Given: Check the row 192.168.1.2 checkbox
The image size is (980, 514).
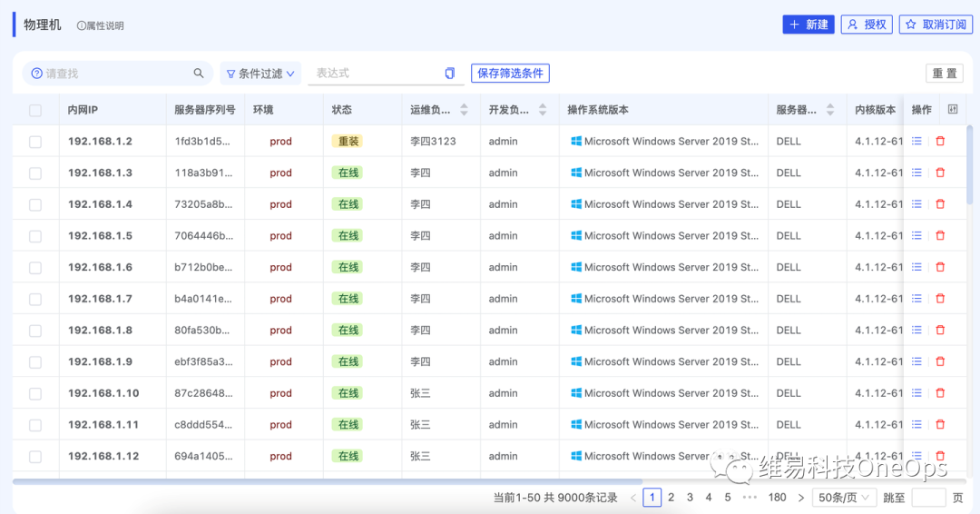Looking at the screenshot, I should tap(35, 142).
